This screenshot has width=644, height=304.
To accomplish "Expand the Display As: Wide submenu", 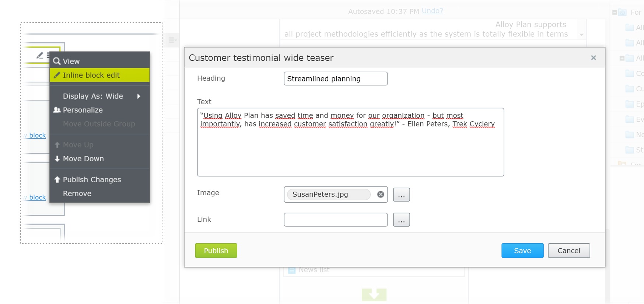I will (x=139, y=96).
